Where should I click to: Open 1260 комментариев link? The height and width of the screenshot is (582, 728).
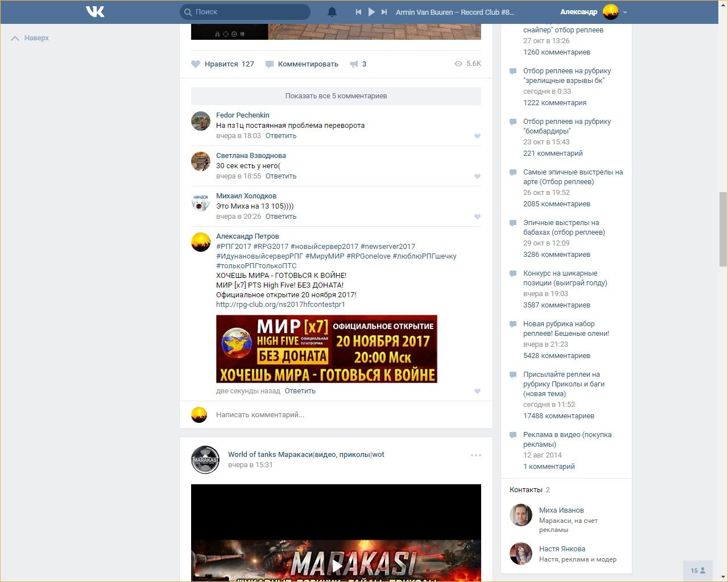[557, 52]
